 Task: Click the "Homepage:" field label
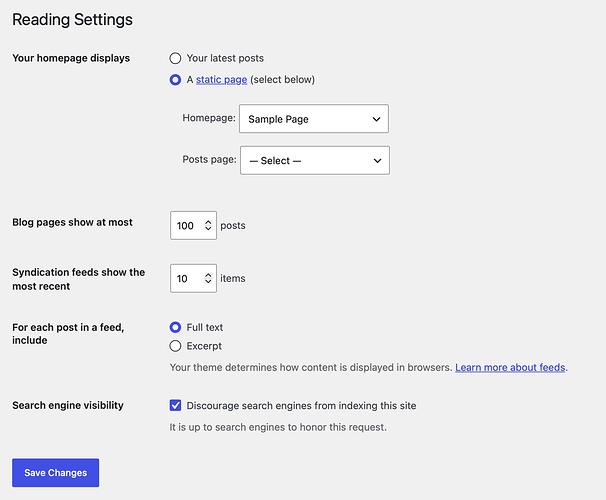point(209,118)
